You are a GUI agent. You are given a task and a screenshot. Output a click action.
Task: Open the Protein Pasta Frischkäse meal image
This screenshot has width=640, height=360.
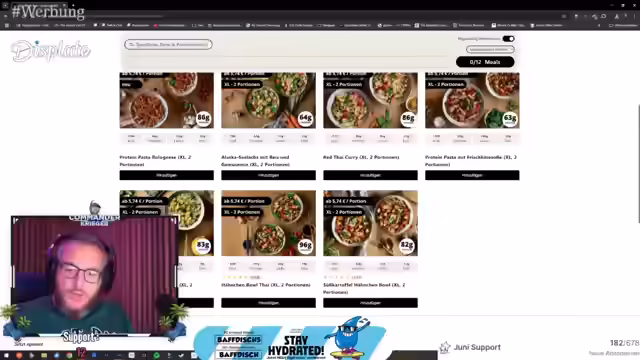point(472,100)
